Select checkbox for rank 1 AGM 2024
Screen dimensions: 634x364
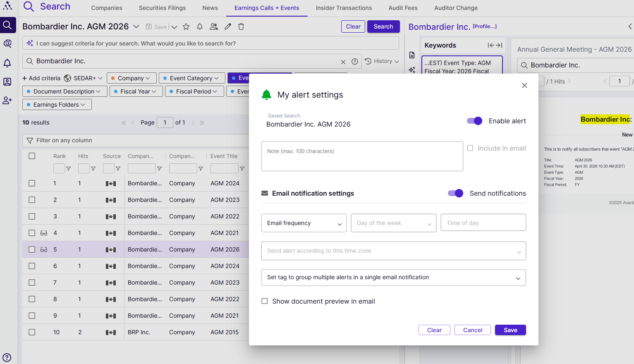[x=32, y=183]
